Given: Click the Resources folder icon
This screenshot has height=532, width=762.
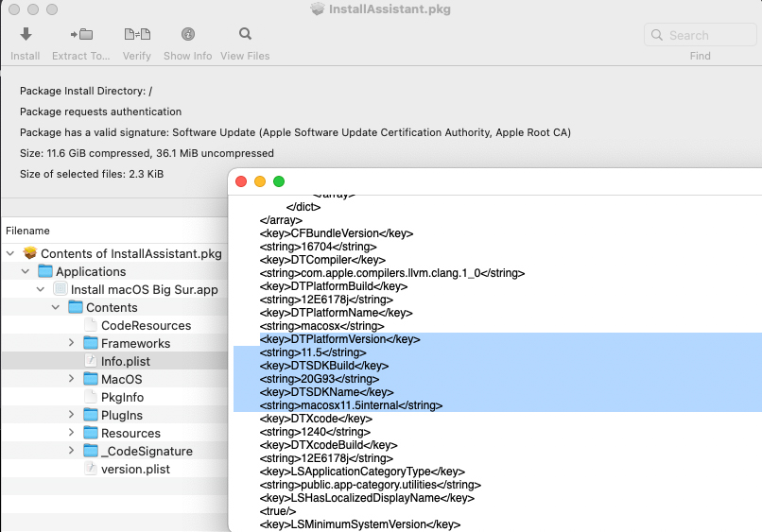Looking at the screenshot, I should click(x=91, y=433).
